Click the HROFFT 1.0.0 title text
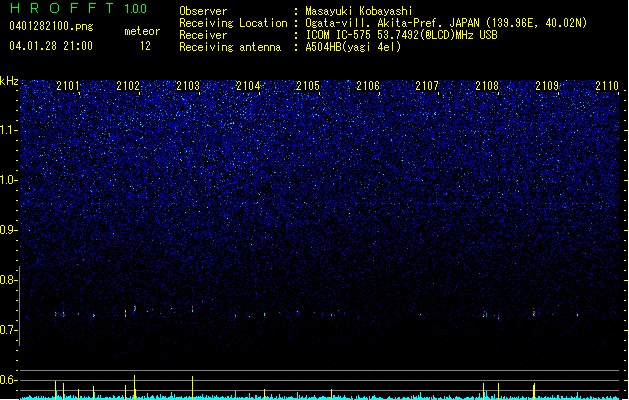 pos(78,8)
